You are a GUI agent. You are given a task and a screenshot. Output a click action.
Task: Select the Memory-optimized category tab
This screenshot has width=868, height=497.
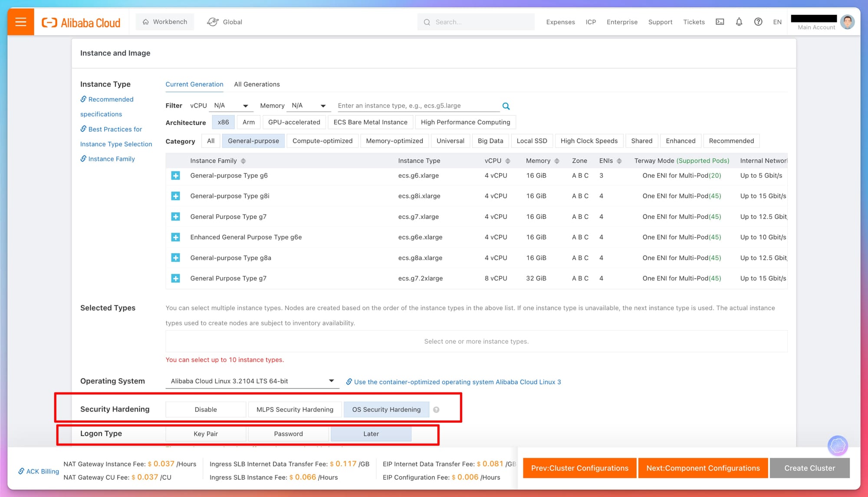coord(394,141)
